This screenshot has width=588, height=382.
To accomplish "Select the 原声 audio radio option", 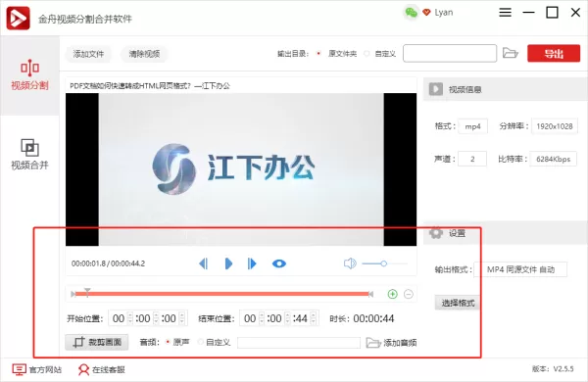I will click(168, 342).
